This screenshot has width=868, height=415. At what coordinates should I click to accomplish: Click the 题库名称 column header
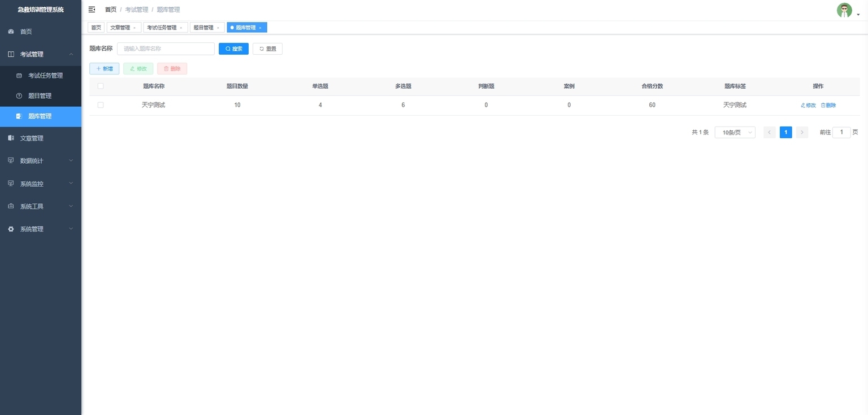click(154, 86)
